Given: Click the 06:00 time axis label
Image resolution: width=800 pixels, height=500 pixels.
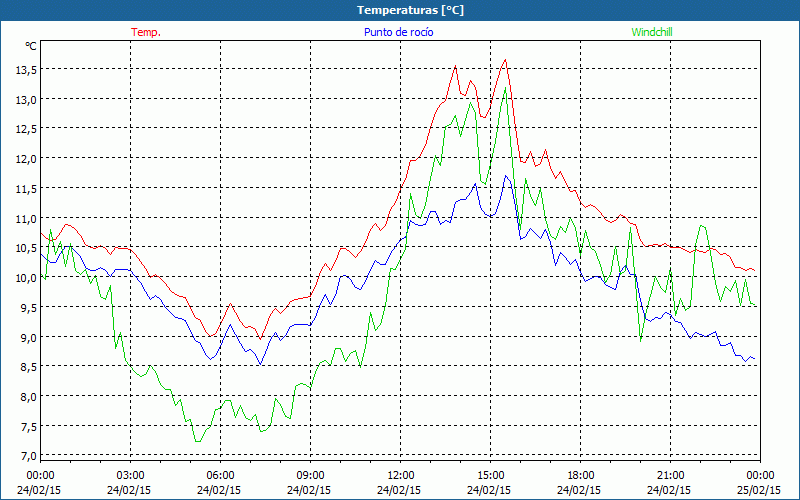Looking at the screenshot, I should 220,476.
